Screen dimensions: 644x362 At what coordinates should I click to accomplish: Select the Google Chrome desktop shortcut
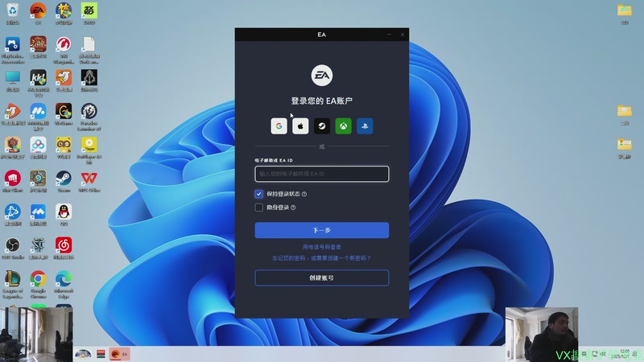click(38, 285)
